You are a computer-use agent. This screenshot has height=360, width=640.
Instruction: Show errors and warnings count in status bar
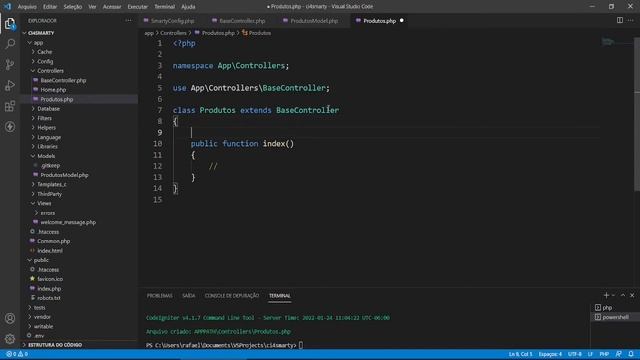(x=17, y=354)
